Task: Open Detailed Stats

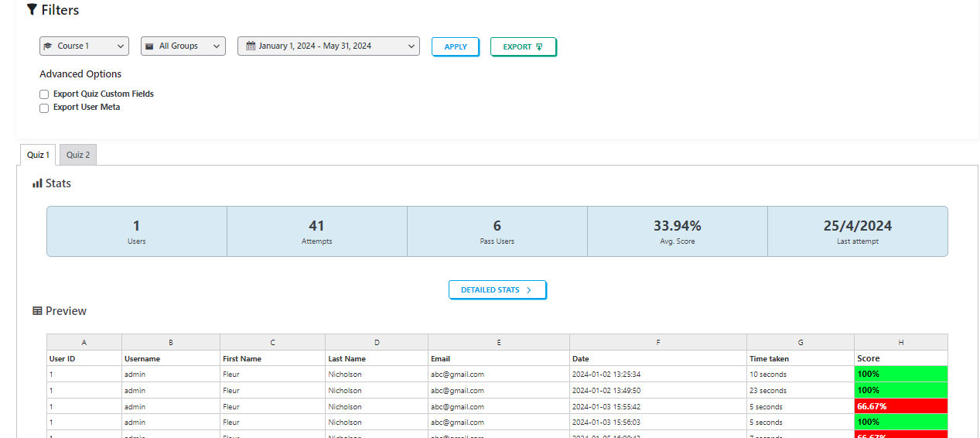Action: coord(497,290)
